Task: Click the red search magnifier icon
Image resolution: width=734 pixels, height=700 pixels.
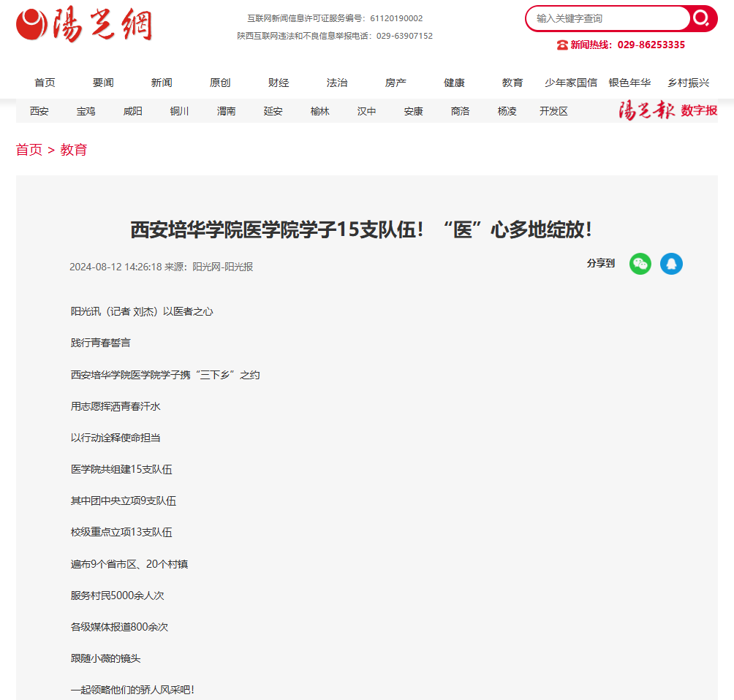Action: tap(702, 18)
